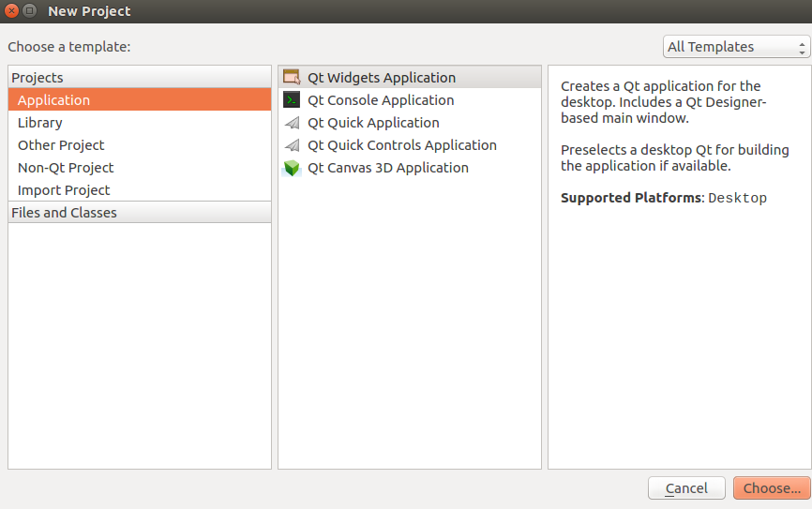This screenshot has height=509, width=812.
Task: Click the Qt Console Application terminal icon
Action: (x=292, y=100)
